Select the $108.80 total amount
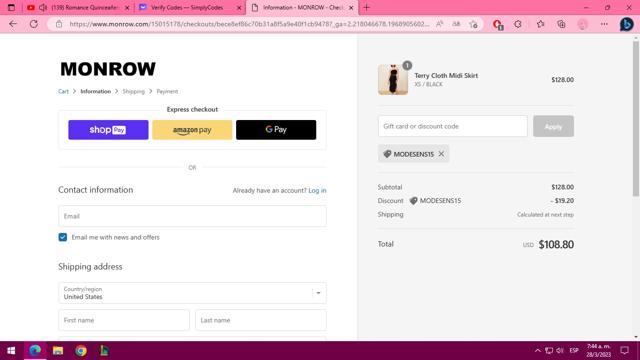The image size is (640, 360). [556, 244]
